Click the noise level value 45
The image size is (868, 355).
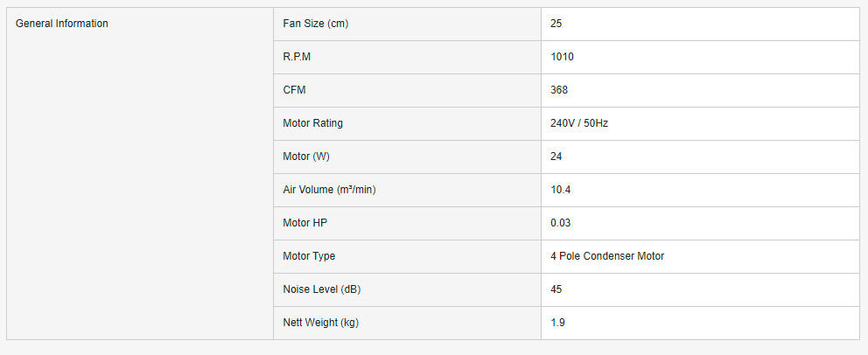556,289
